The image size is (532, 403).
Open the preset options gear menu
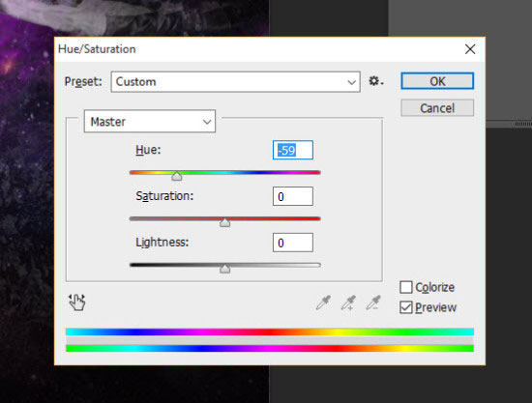tap(375, 81)
